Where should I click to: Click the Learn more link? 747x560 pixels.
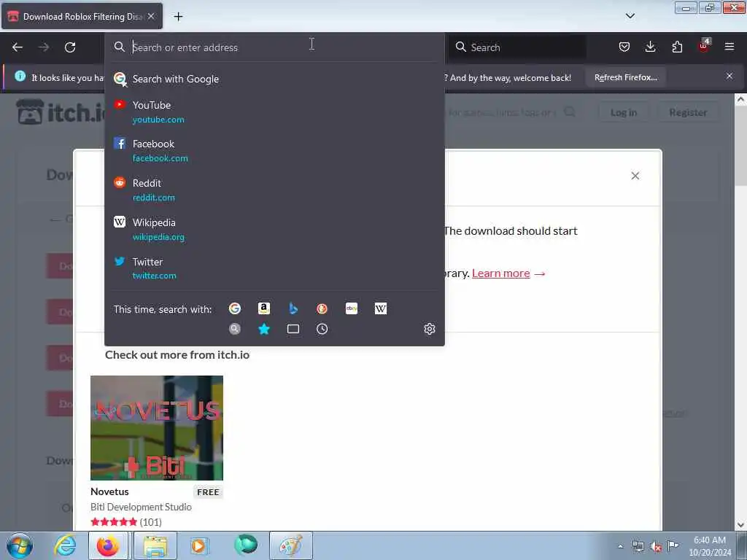[x=500, y=273]
